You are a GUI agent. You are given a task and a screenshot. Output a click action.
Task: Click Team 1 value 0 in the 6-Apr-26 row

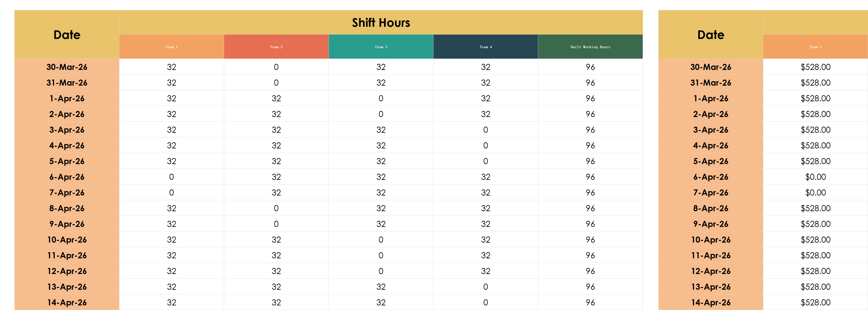click(x=172, y=177)
